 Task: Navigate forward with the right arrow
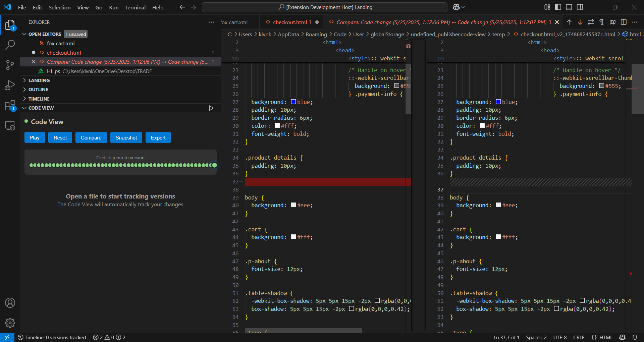click(193, 7)
